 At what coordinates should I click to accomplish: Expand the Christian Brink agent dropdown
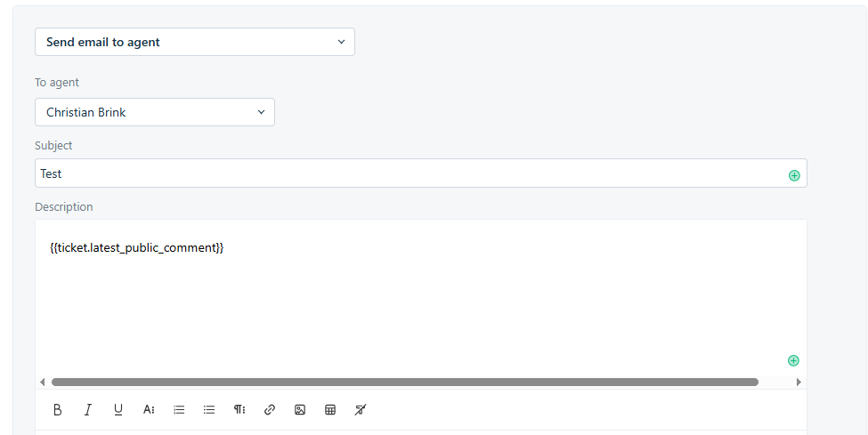pos(154,112)
